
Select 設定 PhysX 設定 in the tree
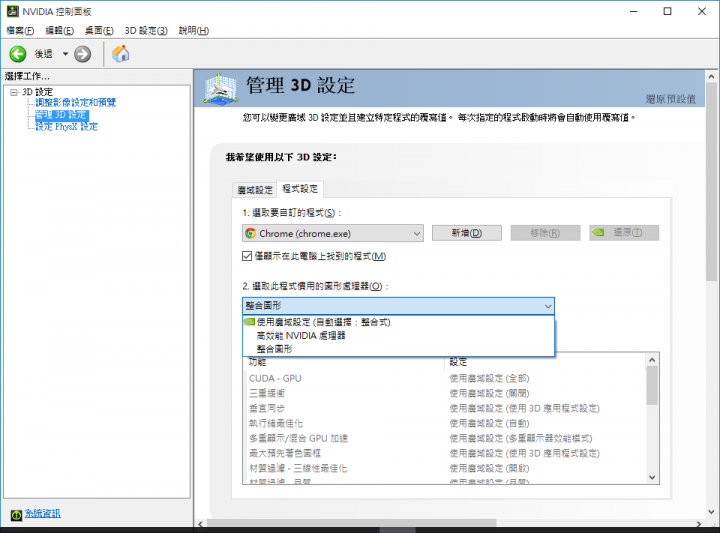(67, 127)
